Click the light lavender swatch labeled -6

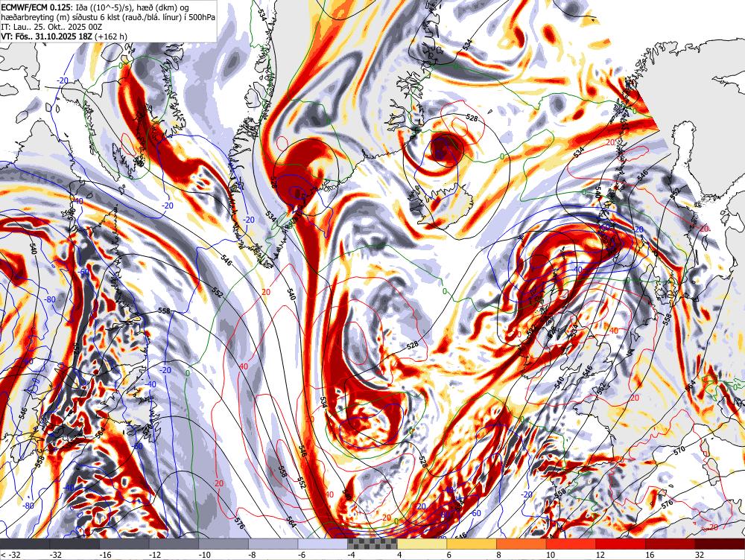click(x=323, y=544)
